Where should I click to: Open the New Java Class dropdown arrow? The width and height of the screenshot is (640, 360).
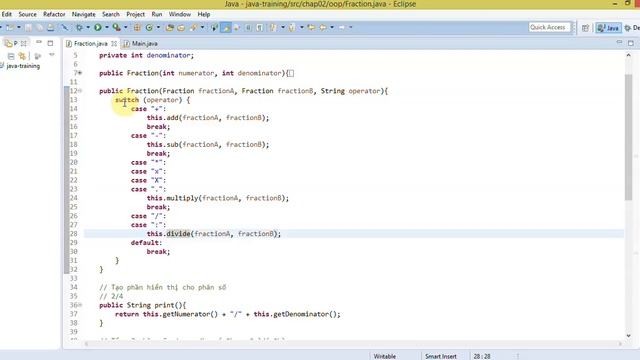tap(158, 27)
